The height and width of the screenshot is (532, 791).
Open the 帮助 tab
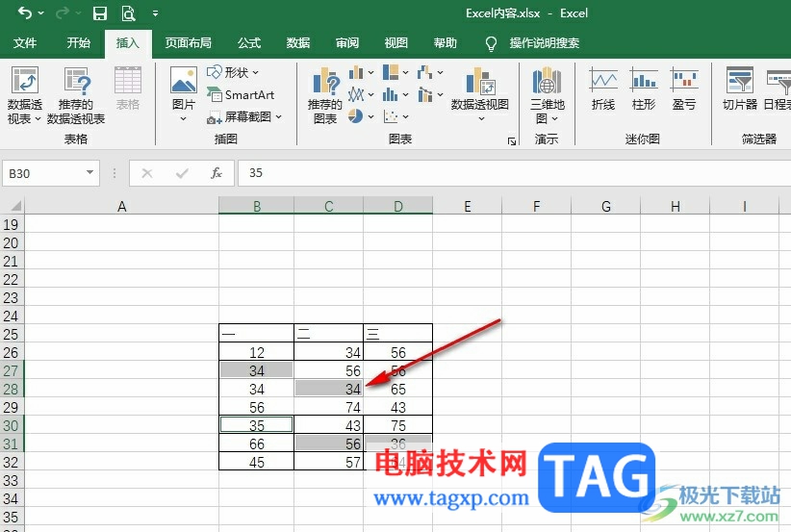[x=445, y=43]
